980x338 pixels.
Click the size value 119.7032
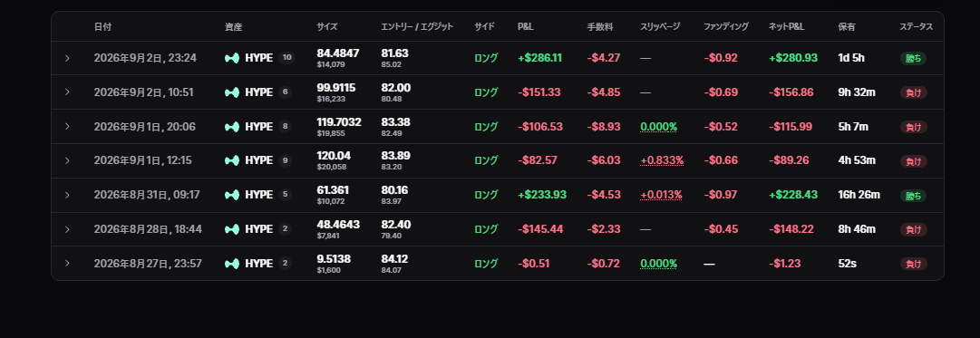click(339, 121)
